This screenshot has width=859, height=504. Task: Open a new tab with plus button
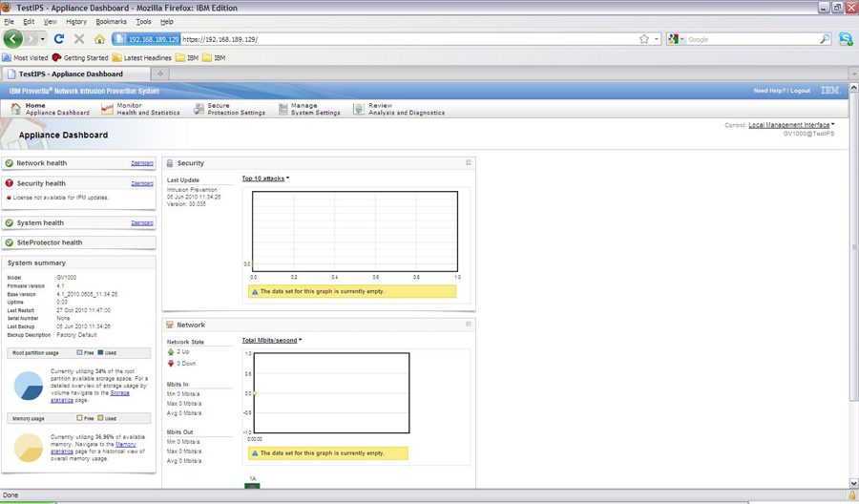(160, 73)
